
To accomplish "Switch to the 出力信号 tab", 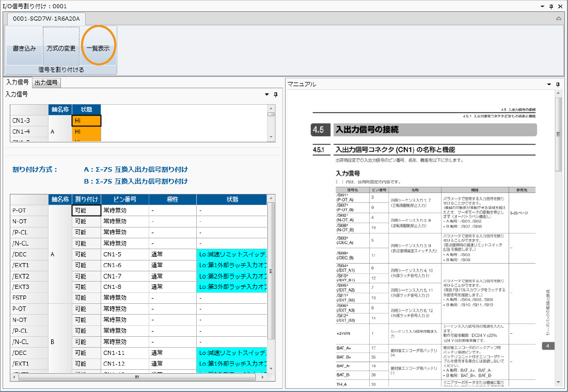I will coord(46,83).
